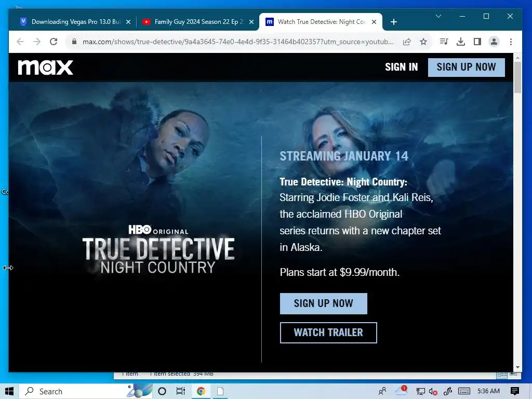Image resolution: width=532 pixels, height=399 pixels.
Task: Click the WATCH TRAILER button
Action: coord(328,332)
